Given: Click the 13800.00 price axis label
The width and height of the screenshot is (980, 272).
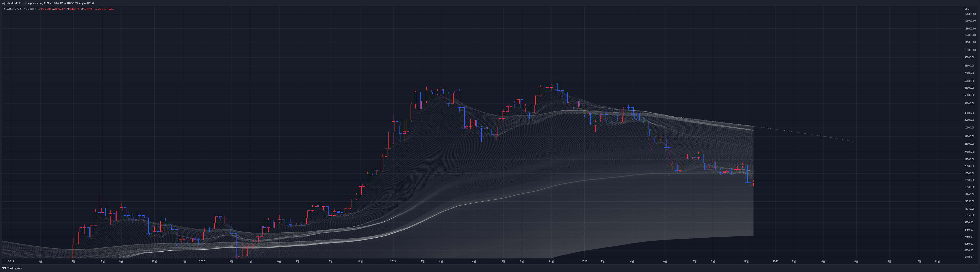Looking at the screenshot, I should (969, 195).
